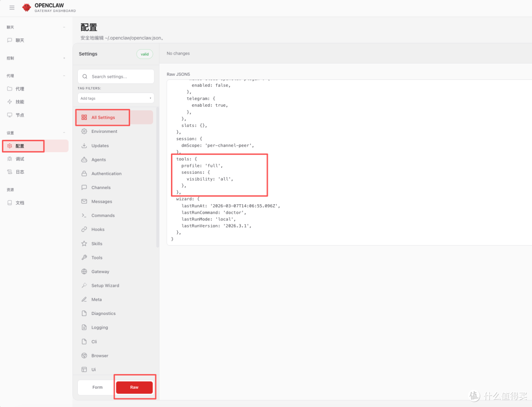Viewport: 532px width, 407px height.
Task: Open the 调试 debug page
Action: [35, 158]
